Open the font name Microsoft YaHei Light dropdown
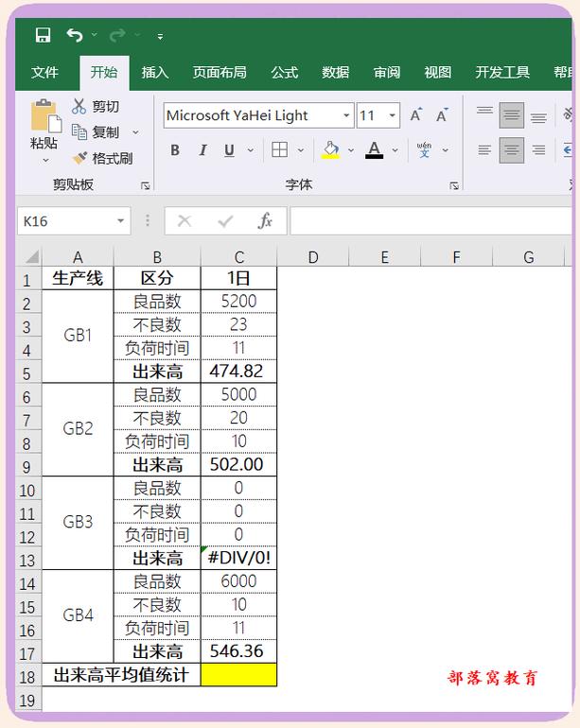 pyautogui.click(x=345, y=115)
